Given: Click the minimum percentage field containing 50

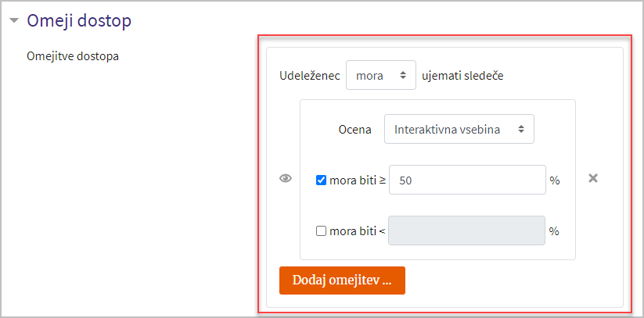Looking at the screenshot, I should 467,180.
